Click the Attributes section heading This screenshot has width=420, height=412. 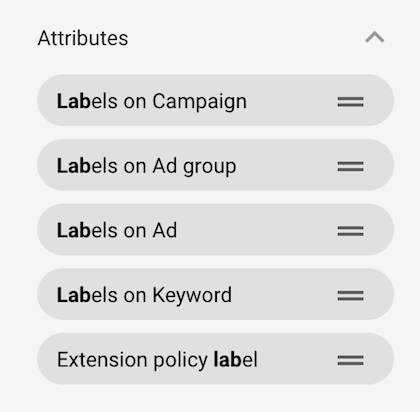point(83,38)
